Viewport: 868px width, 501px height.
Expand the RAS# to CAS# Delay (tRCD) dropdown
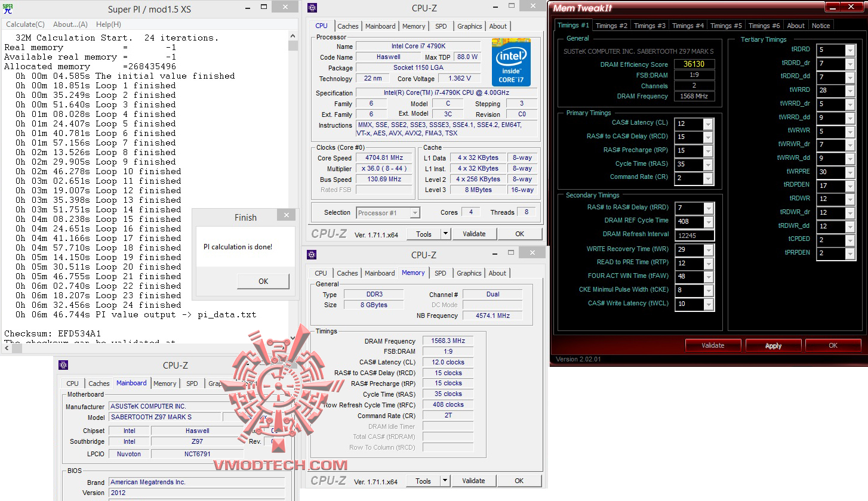pyautogui.click(x=708, y=138)
